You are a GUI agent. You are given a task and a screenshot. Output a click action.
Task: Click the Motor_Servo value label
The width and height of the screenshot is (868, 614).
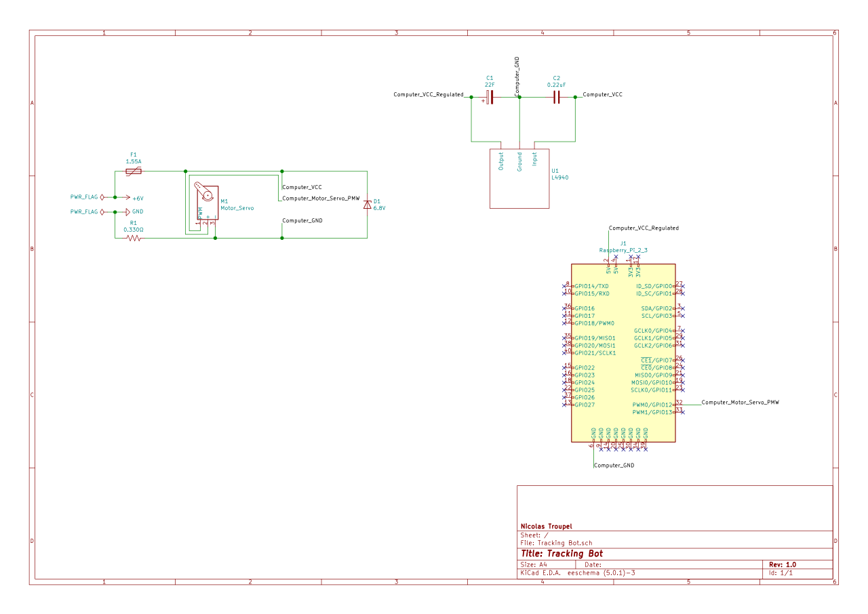click(x=237, y=208)
